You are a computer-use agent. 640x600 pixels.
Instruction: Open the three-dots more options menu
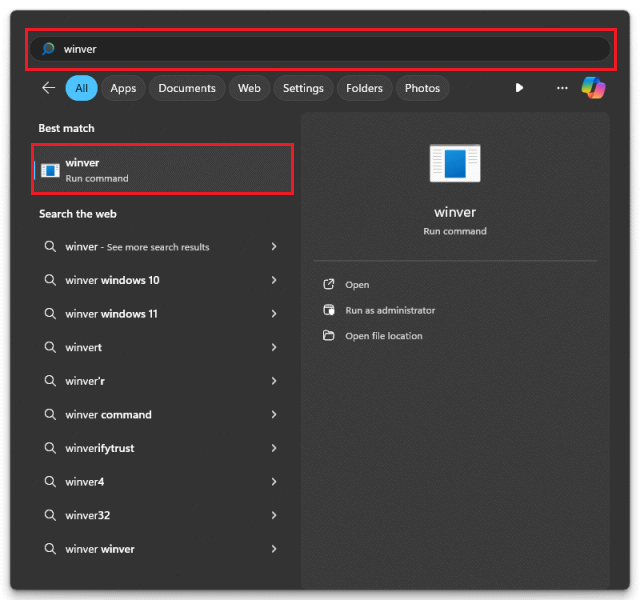click(562, 88)
